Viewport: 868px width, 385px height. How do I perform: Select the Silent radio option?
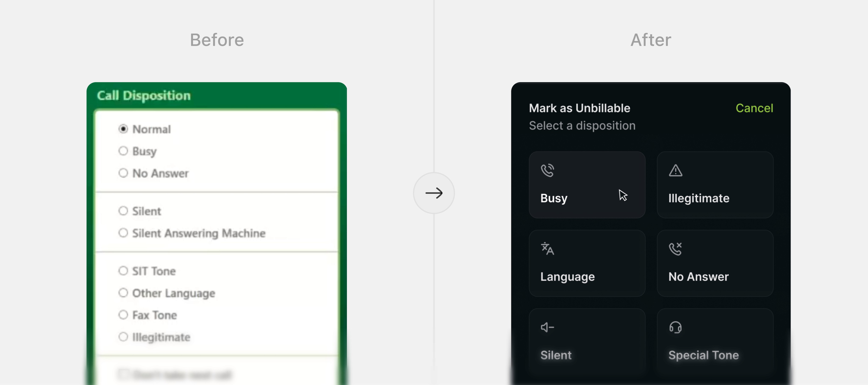tap(123, 211)
